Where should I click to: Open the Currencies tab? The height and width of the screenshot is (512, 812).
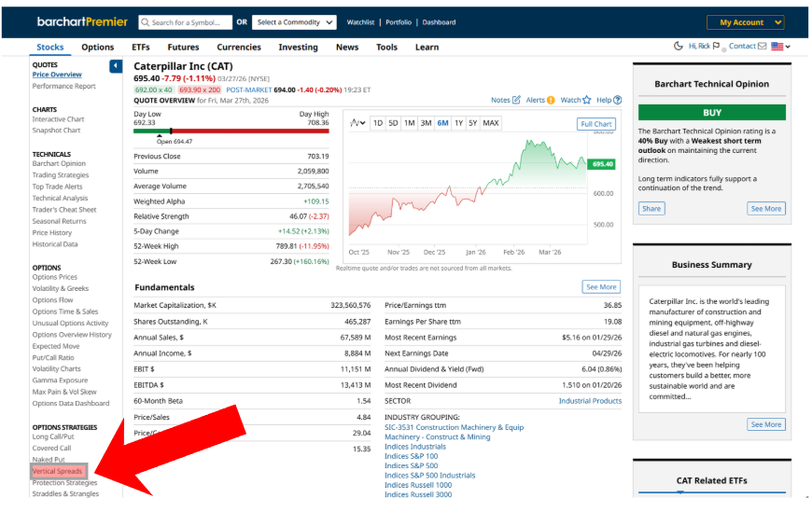click(239, 48)
